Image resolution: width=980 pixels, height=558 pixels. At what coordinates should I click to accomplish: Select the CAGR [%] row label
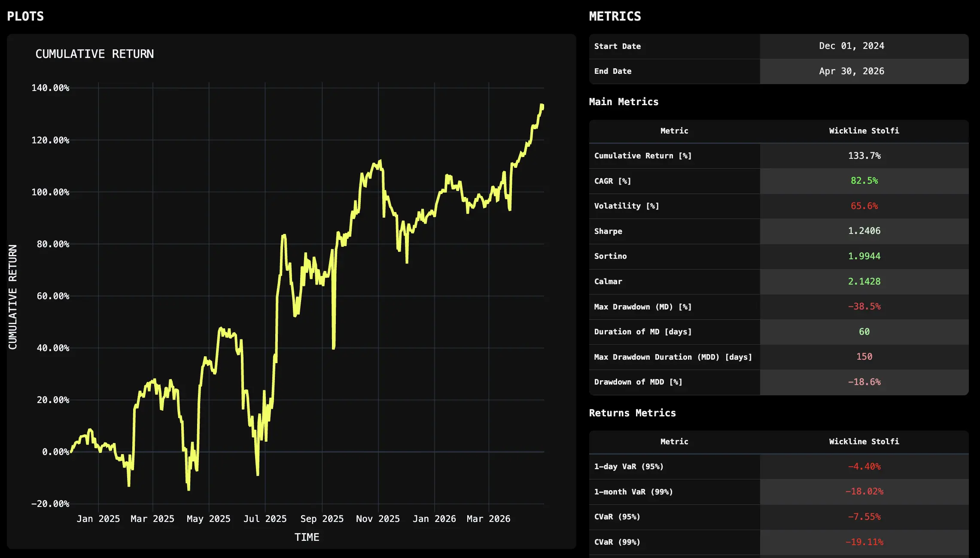613,181
